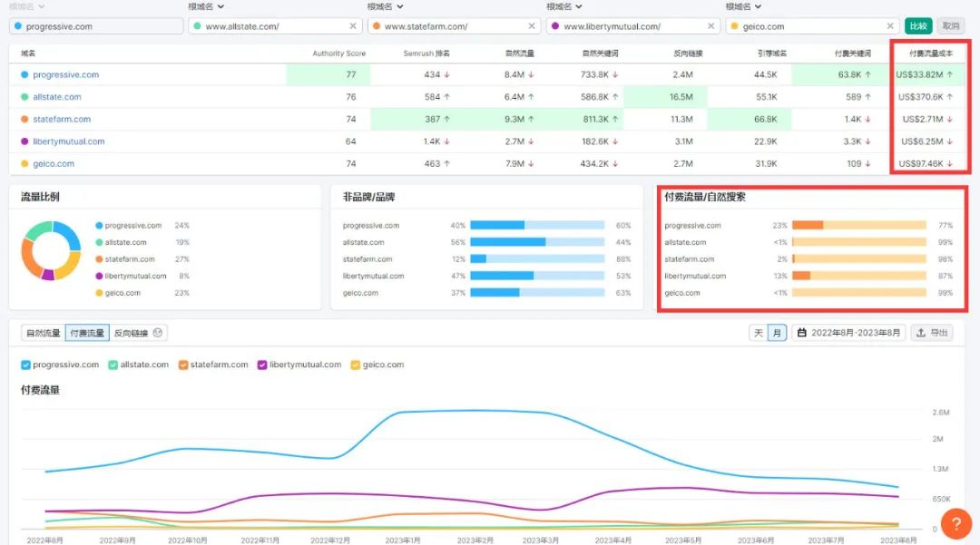This screenshot has width=980, height=545.
Task: Open geico.com link in table
Action: [x=54, y=163]
